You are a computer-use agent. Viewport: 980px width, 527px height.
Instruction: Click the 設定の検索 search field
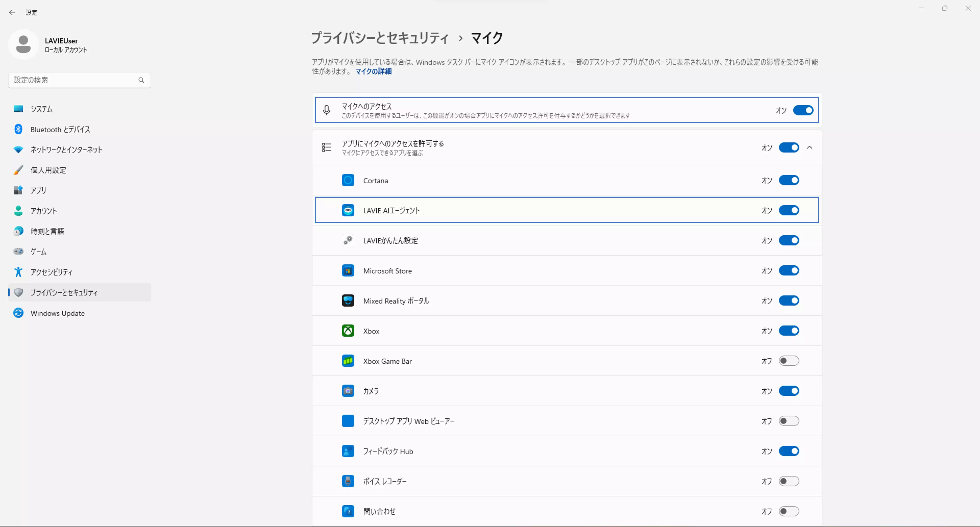pyautogui.click(x=80, y=80)
